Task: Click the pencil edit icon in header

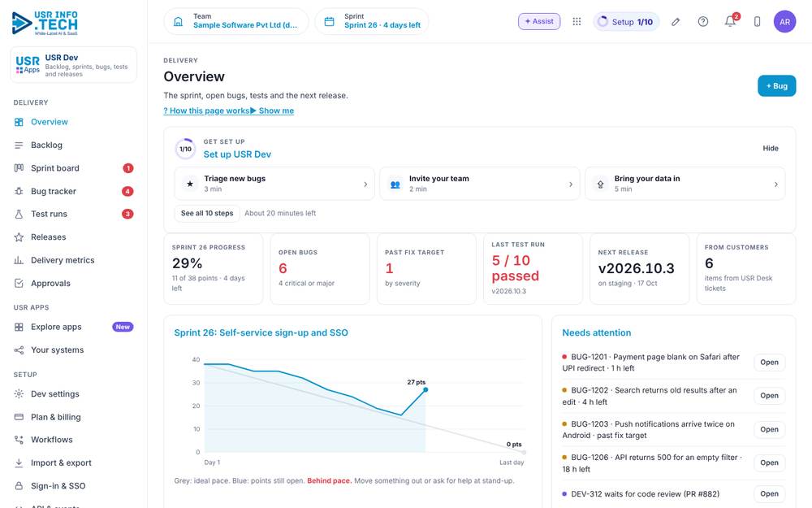Action: coord(676,22)
